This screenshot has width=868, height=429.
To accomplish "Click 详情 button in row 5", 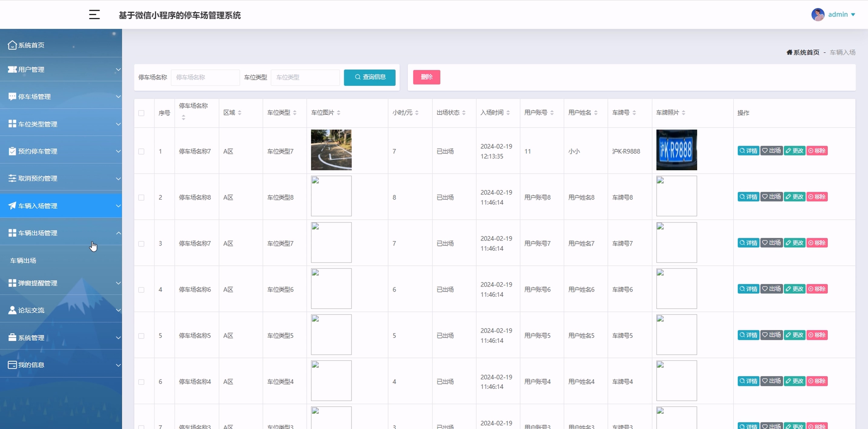I will pos(748,335).
